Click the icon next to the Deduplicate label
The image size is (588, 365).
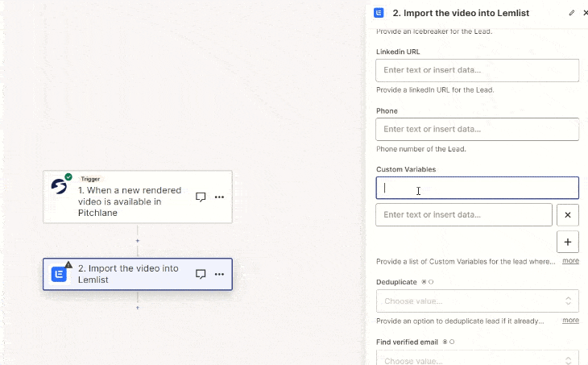(x=428, y=282)
